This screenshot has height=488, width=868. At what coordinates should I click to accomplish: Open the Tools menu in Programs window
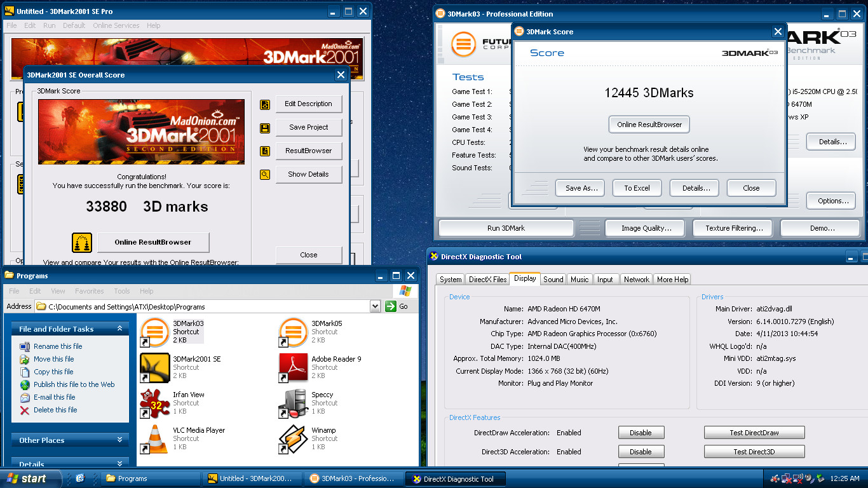click(x=122, y=291)
